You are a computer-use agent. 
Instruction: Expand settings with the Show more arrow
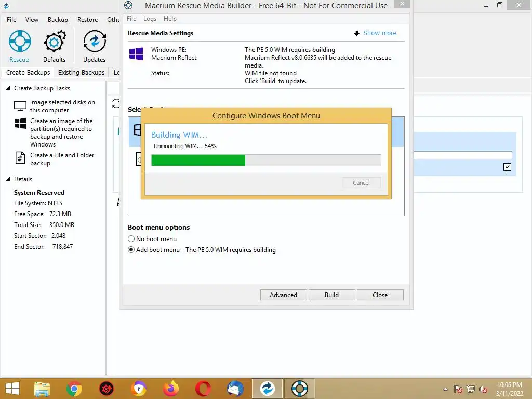(x=356, y=33)
